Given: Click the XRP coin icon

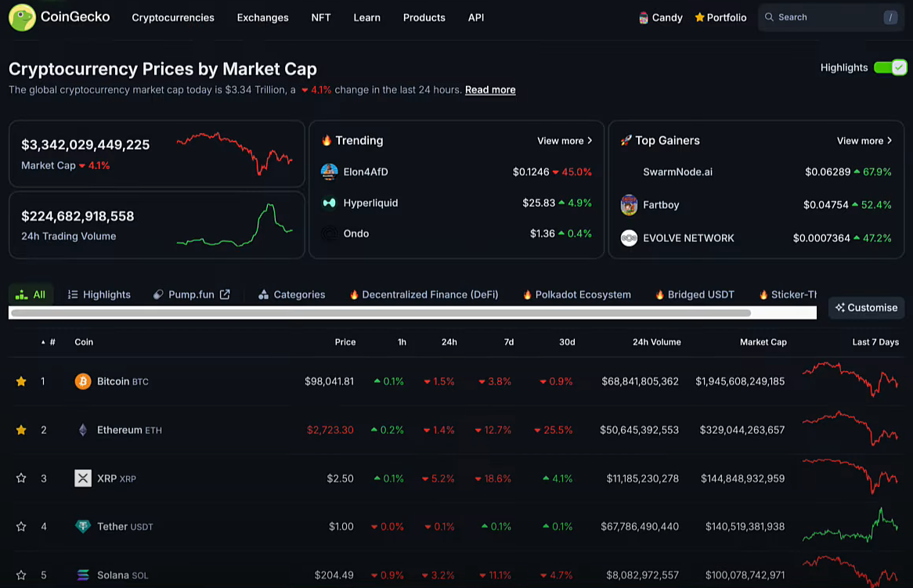Looking at the screenshot, I should 83,478.
